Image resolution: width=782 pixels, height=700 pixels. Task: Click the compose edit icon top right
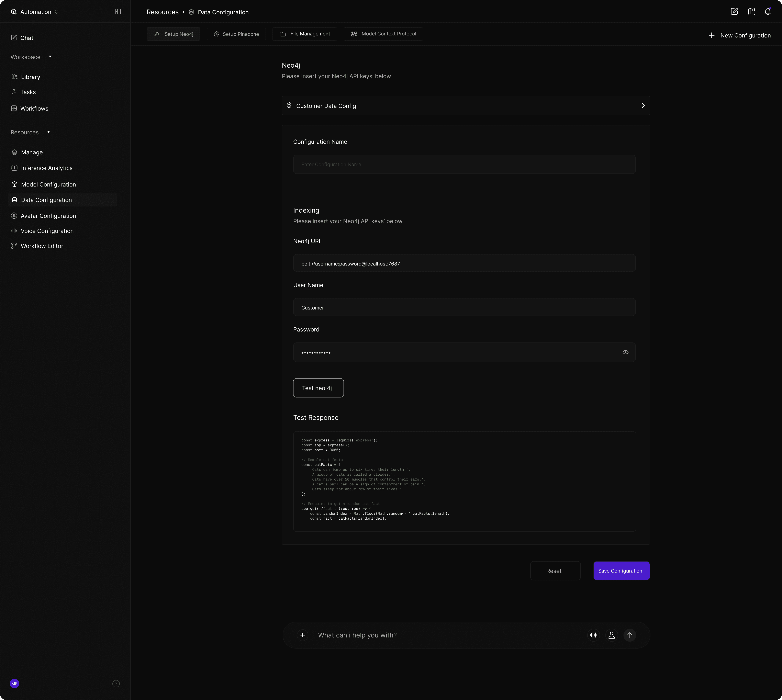[734, 12]
